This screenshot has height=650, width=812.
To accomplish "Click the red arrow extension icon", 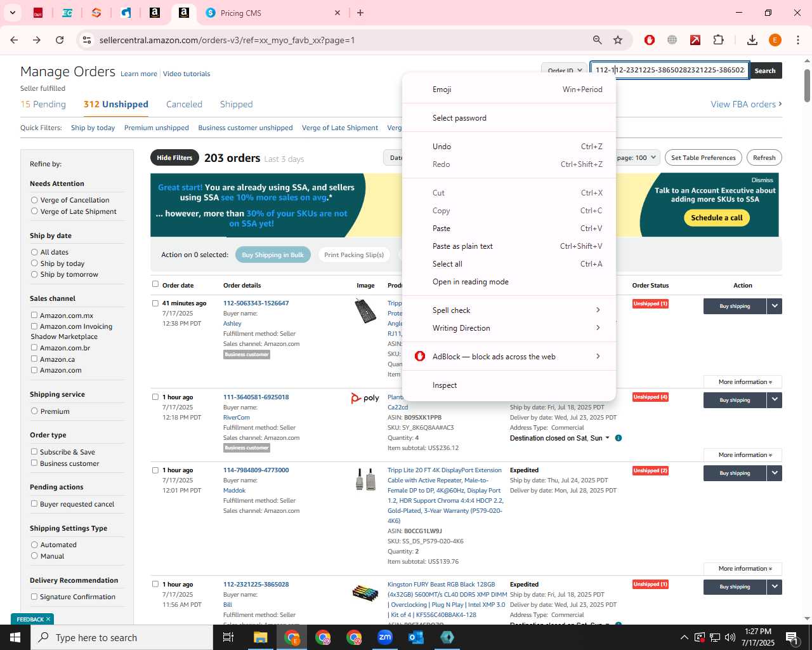I will pyautogui.click(x=695, y=40).
